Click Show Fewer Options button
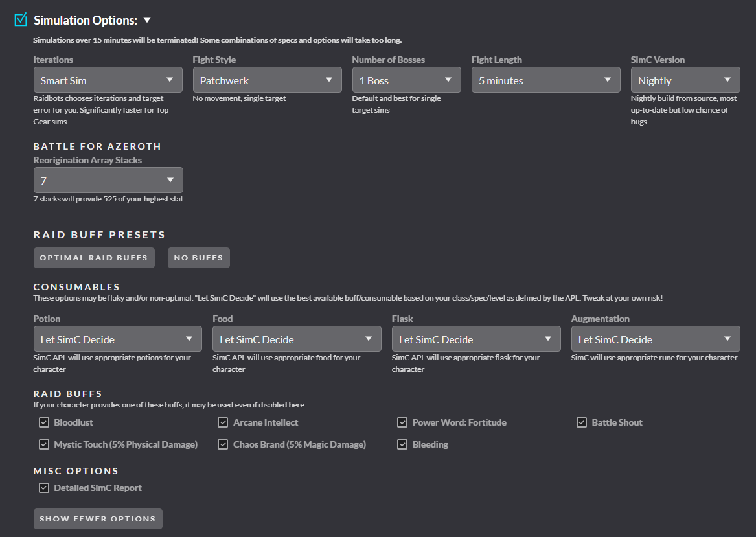 coord(98,519)
